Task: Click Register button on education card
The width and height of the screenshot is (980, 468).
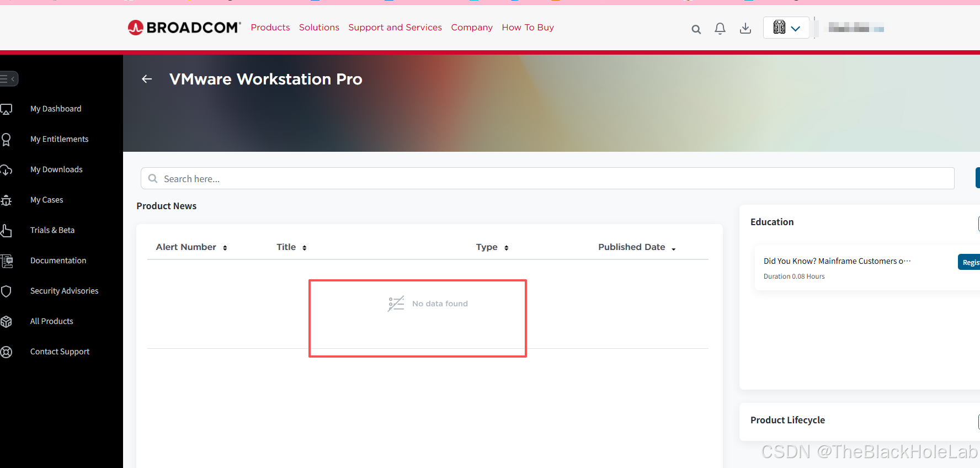Action: 969,262
